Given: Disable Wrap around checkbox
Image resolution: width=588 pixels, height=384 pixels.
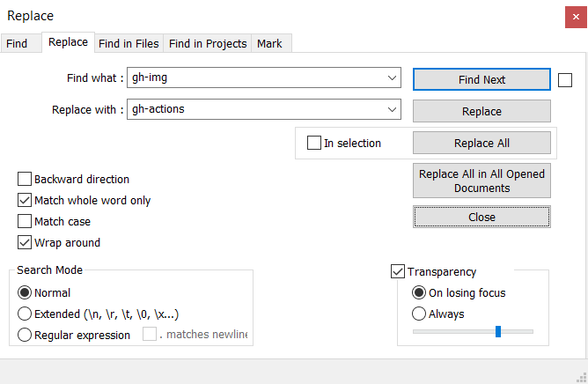Looking at the screenshot, I should (25, 242).
